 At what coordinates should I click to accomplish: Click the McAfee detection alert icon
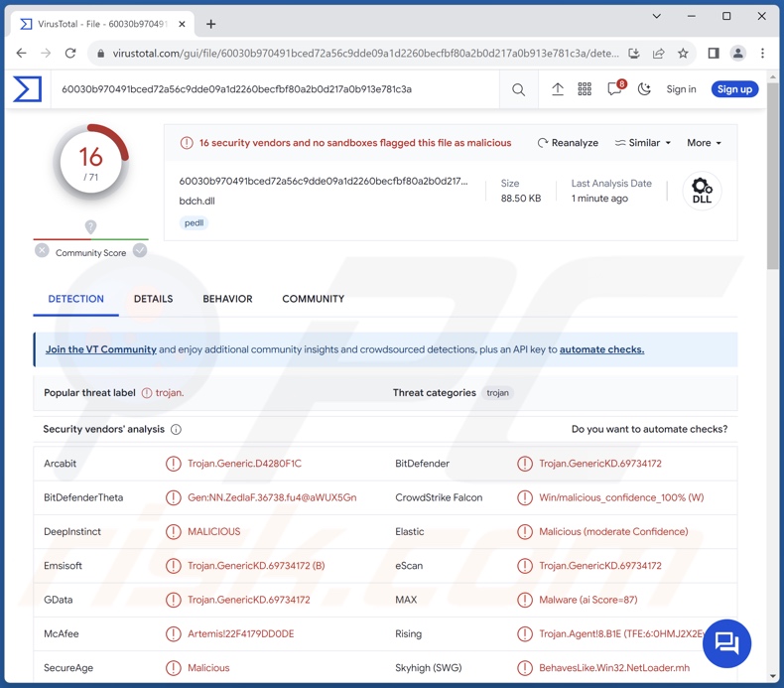click(173, 634)
